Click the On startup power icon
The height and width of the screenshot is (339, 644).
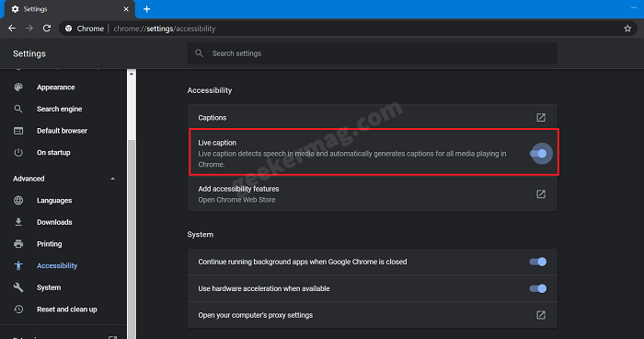click(18, 153)
